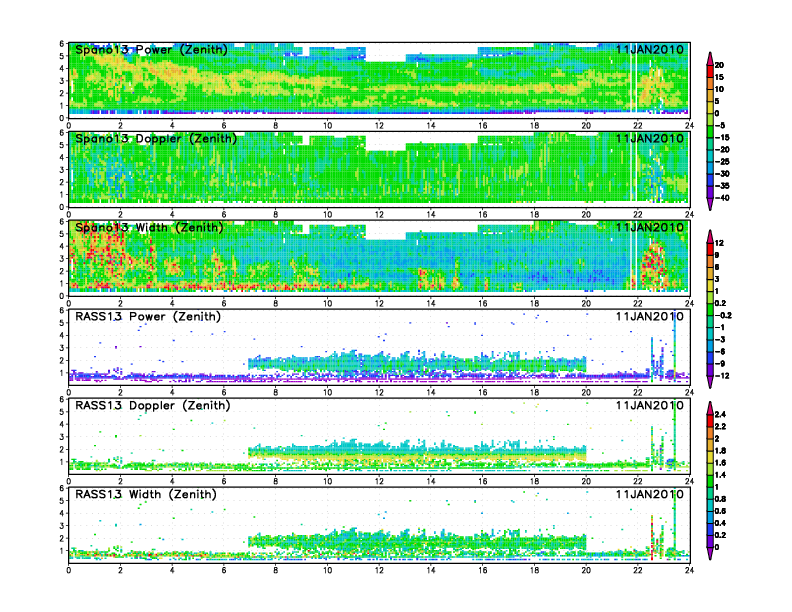Click the "-12" label on the middle colorbar
Image resolution: width=792 pixels, height=612 pixels.
pos(722,376)
